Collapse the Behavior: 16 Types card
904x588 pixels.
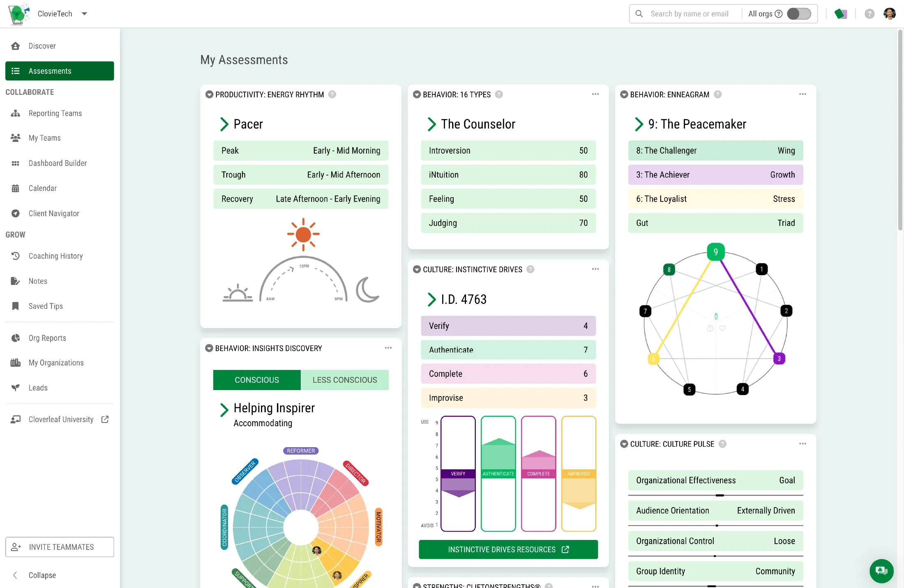[x=417, y=94]
